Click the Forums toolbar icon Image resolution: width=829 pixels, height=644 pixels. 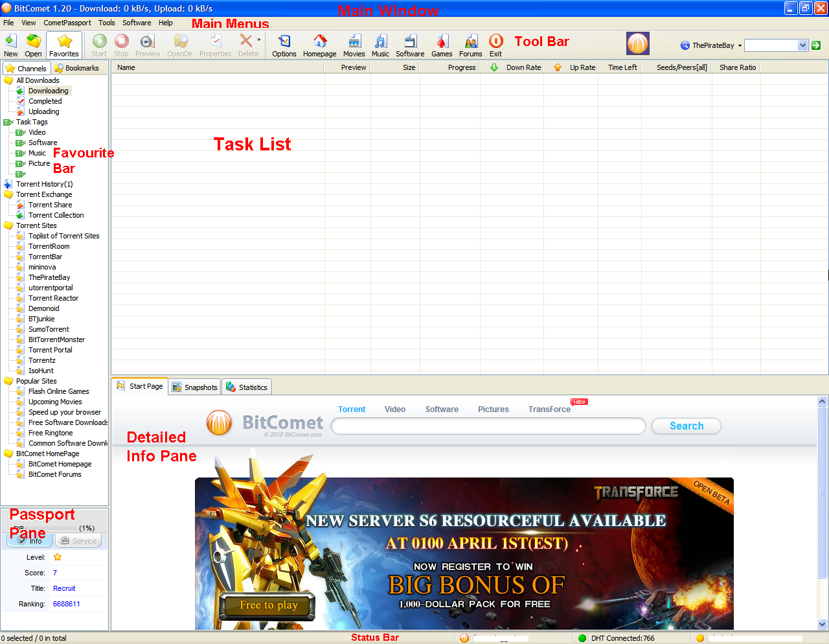click(x=471, y=45)
